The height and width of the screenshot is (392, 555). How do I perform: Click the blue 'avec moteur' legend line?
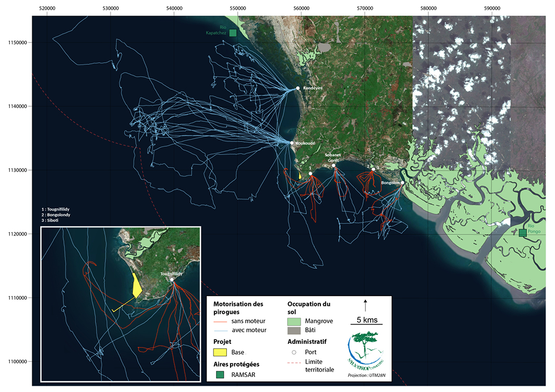tap(221, 330)
